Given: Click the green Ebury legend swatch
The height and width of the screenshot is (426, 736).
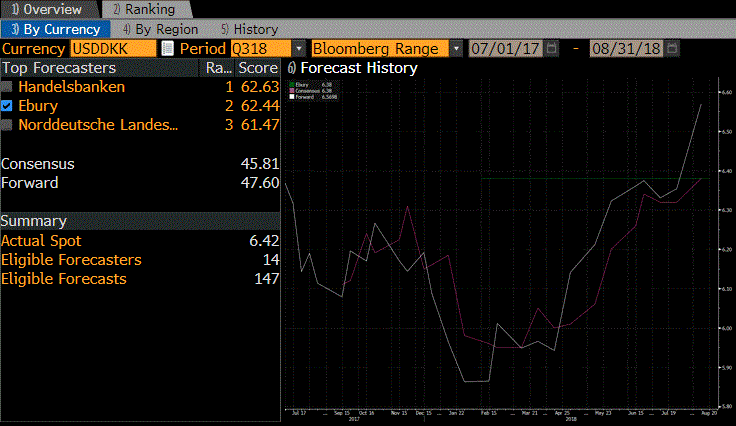Looking at the screenshot, I should click(x=292, y=85).
